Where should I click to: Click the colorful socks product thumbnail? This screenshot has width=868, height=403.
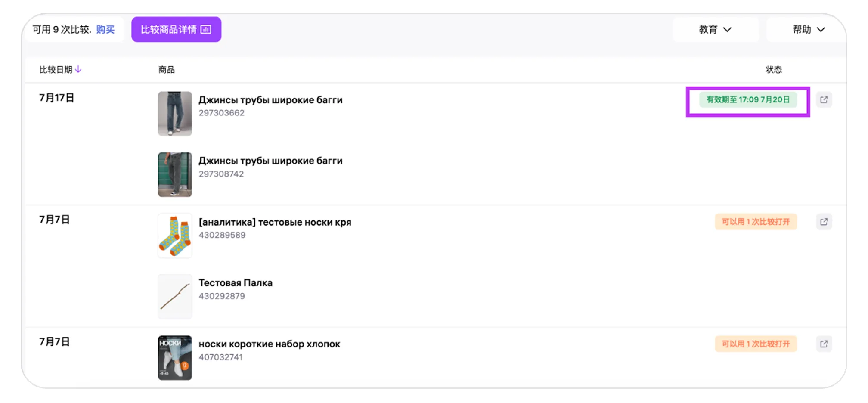[x=175, y=236]
